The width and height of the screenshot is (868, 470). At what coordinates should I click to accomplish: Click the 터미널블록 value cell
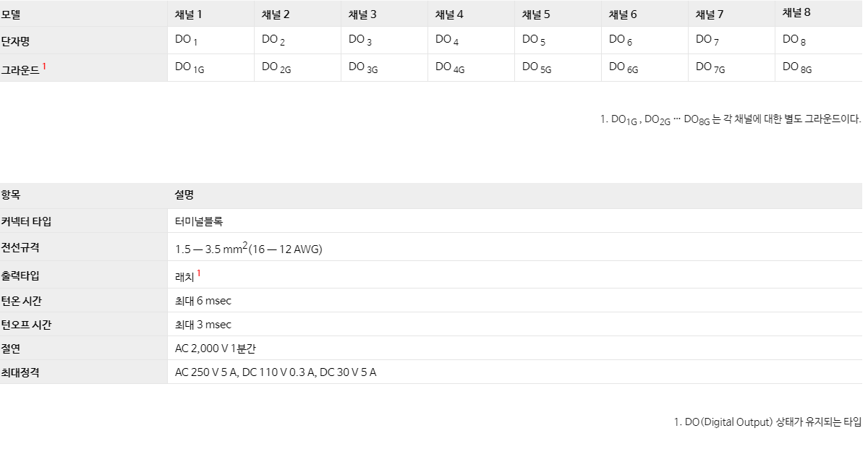[199, 221]
